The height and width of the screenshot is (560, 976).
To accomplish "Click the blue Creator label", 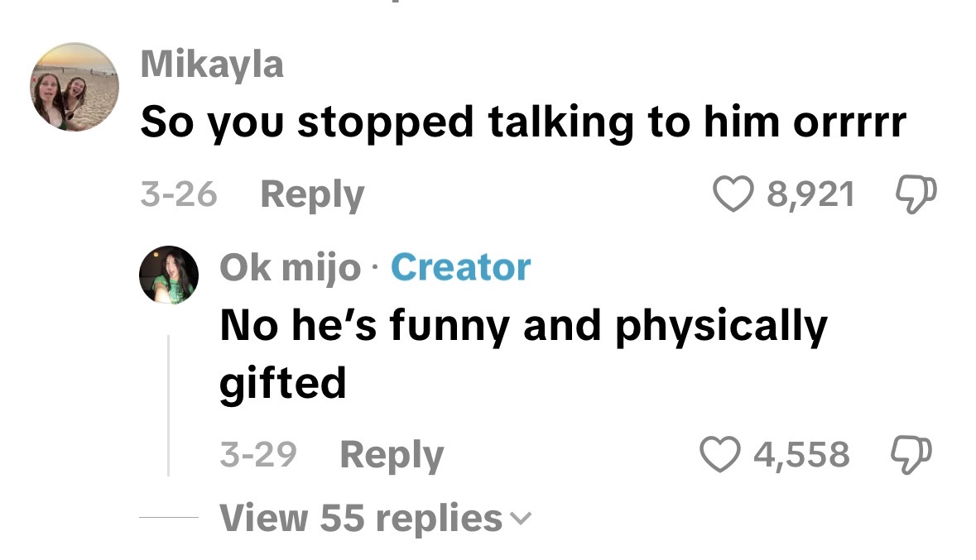I will point(460,267).
